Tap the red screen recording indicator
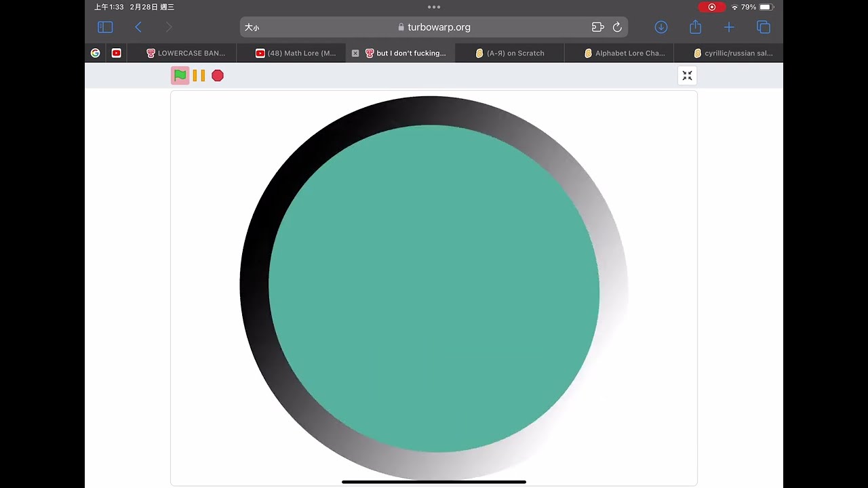 [x=712, y=7]
